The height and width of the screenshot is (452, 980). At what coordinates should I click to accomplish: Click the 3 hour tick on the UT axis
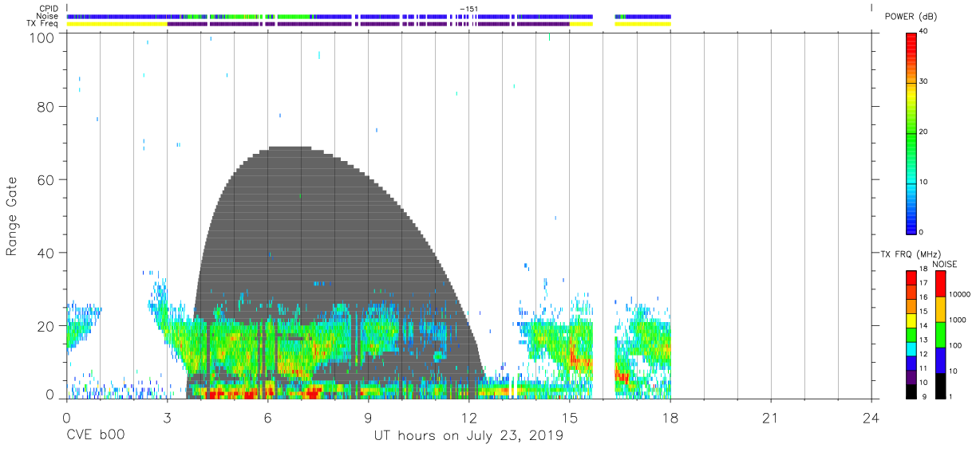pyautogui.click(x=167, y=417)
